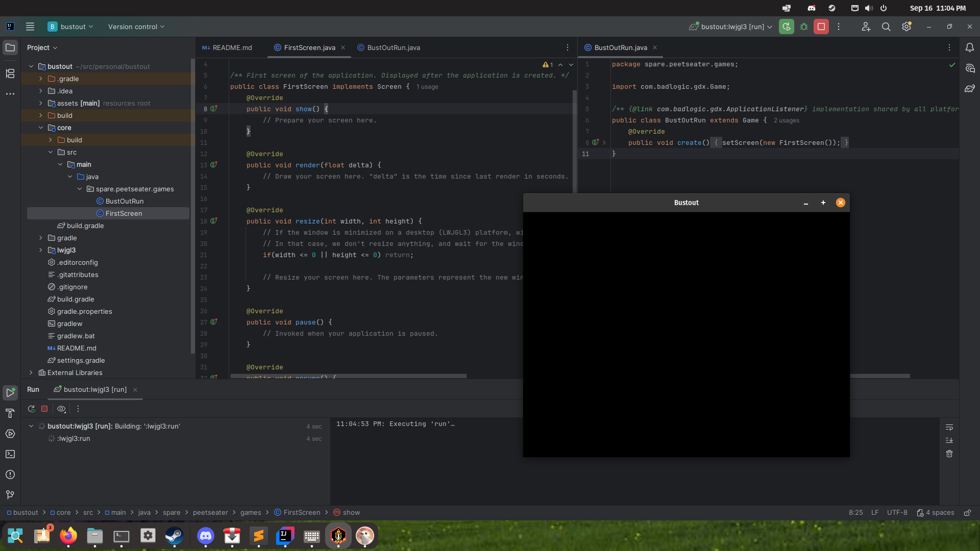This screenshot has width=980, height=551.
Task: Stop the running bustout:lwjgl3 configuration
Action: (821, 27)
